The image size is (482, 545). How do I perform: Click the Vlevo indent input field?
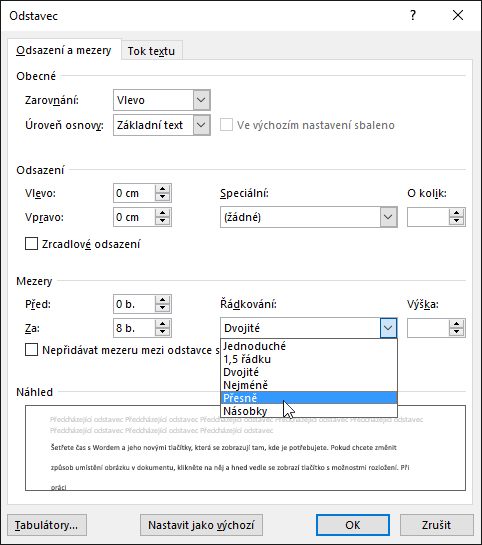click(134, 193)
